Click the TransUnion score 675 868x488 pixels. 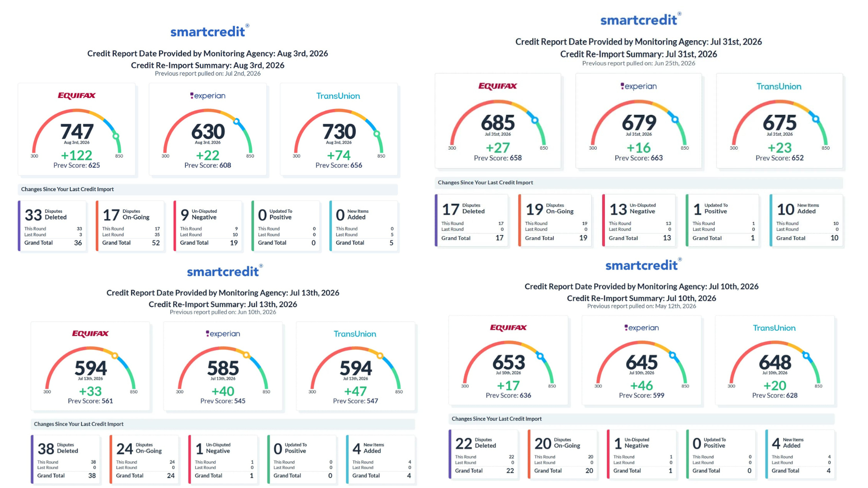pos(780,122)
